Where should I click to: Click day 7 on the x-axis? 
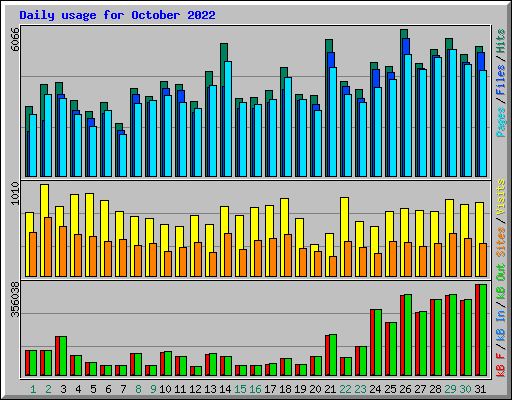click(123, 389)
